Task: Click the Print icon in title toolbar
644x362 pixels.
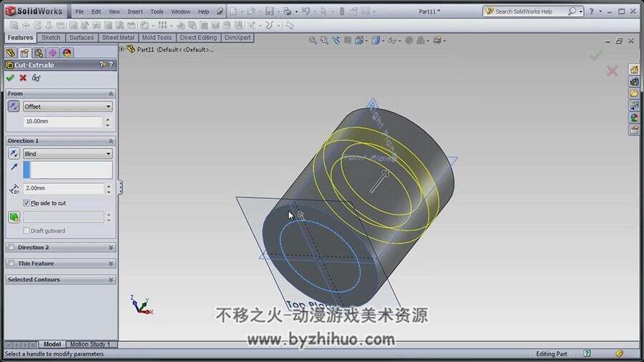Action: coord(287,11)
